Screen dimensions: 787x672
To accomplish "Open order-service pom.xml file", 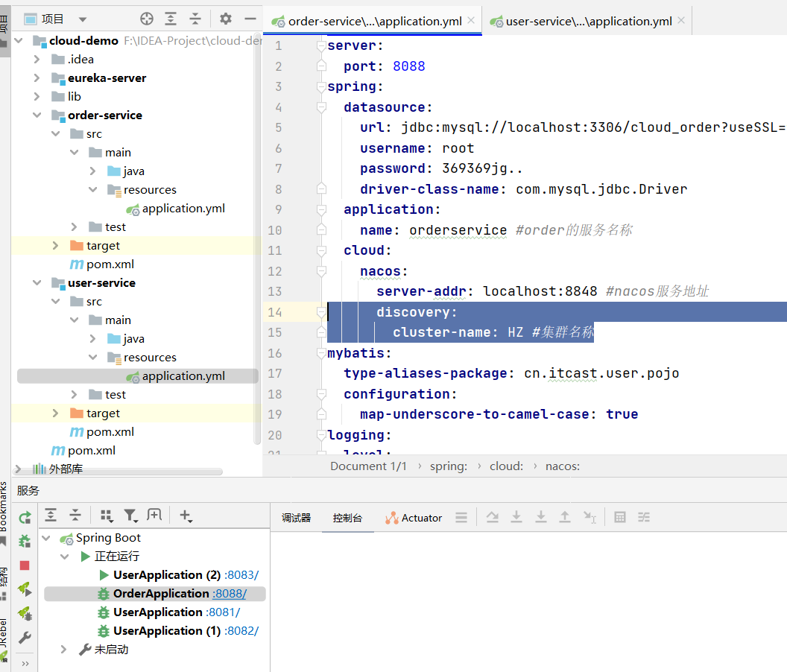I will 102,264.
